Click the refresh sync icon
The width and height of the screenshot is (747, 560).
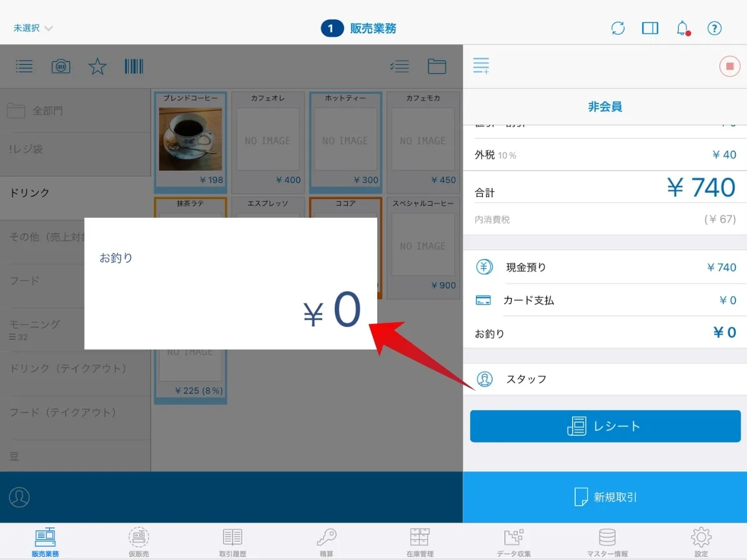point(618,28)
